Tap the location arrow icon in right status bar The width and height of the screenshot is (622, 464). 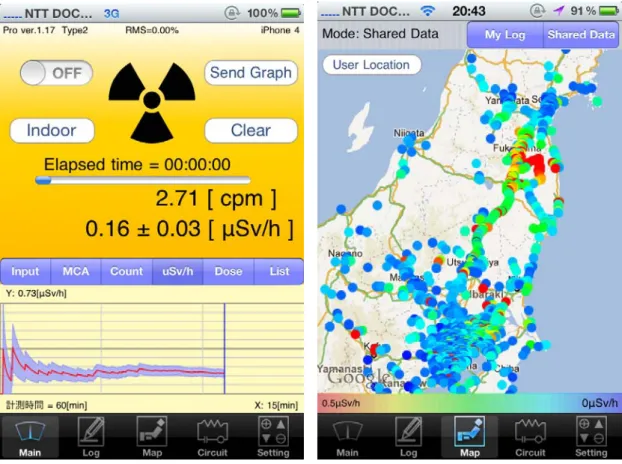coord(559,11)
